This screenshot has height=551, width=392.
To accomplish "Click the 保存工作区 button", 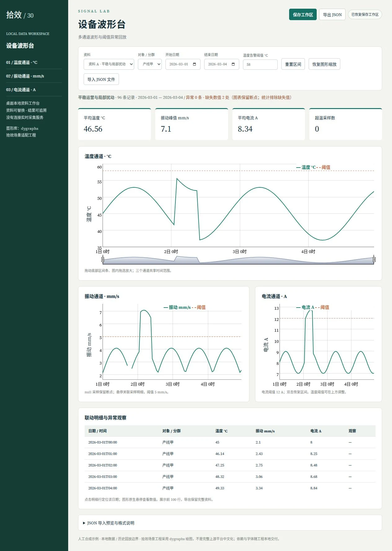I will pos(303,15).
